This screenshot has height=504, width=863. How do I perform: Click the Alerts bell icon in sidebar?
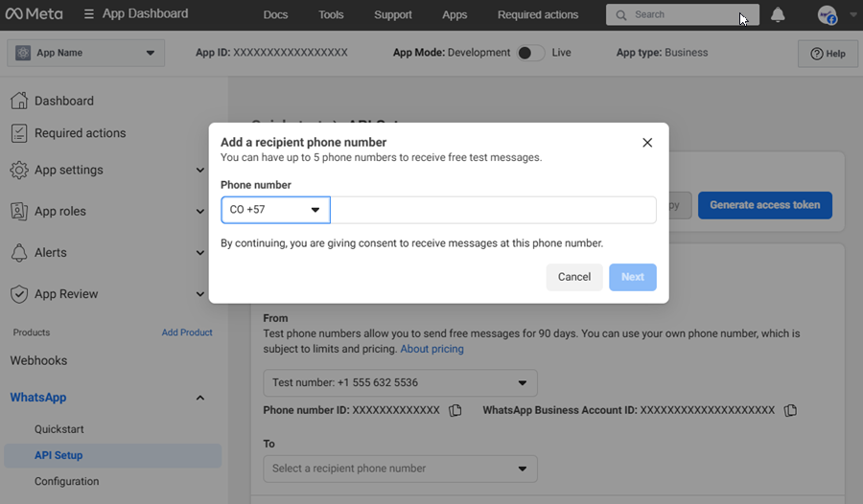[19, 253]
